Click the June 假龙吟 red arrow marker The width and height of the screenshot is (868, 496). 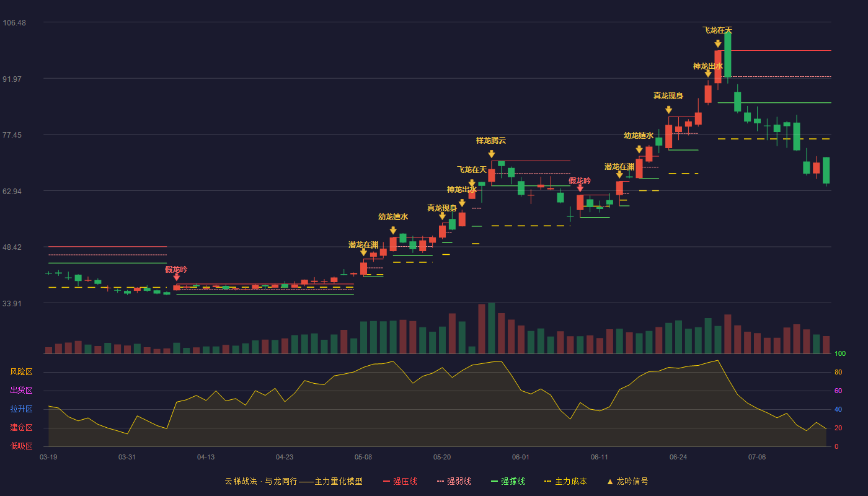pyautogui.click(x=580, y=188)
